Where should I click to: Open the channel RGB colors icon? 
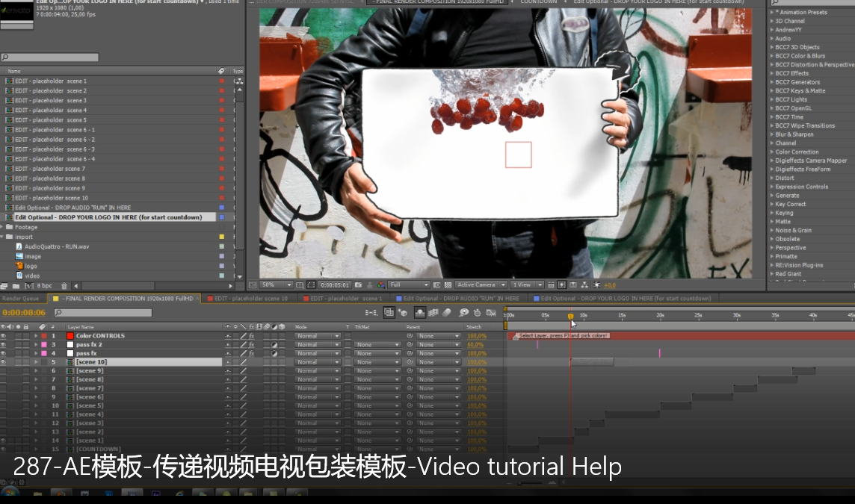(381, 285)
